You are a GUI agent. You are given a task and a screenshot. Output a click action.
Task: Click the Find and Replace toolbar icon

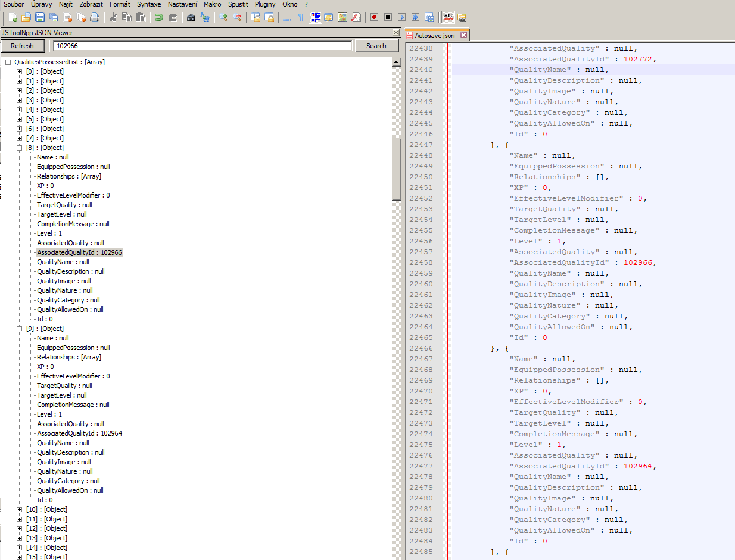pyautogui.click(x=205, y=17)
